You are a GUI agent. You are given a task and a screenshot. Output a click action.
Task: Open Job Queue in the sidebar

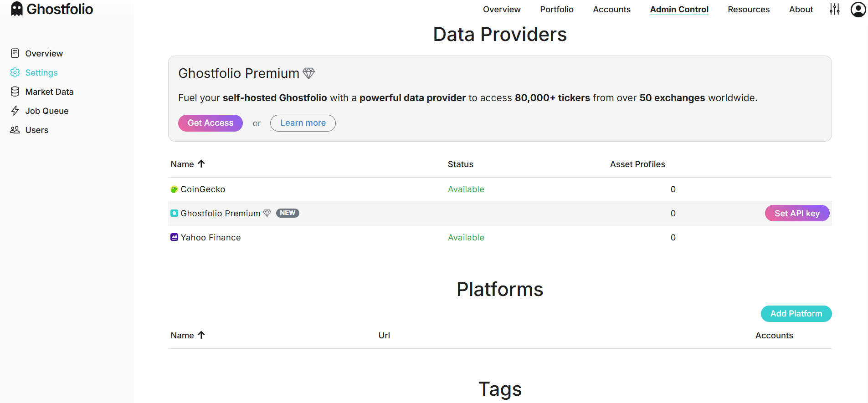[47, 111]
